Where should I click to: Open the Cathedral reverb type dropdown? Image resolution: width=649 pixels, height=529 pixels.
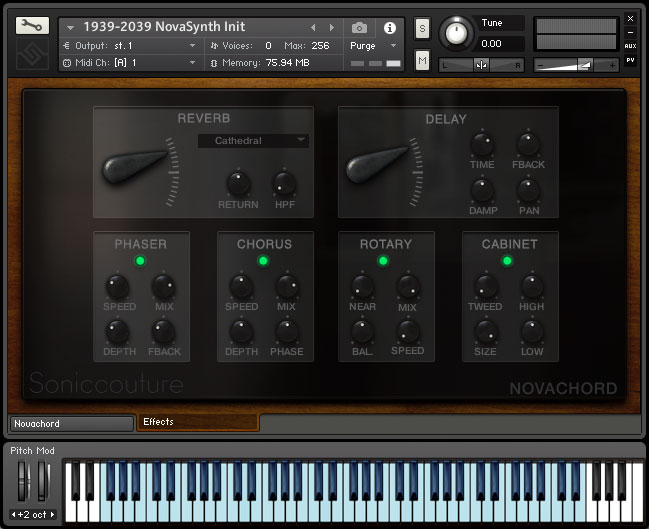[x=253, y=141]
